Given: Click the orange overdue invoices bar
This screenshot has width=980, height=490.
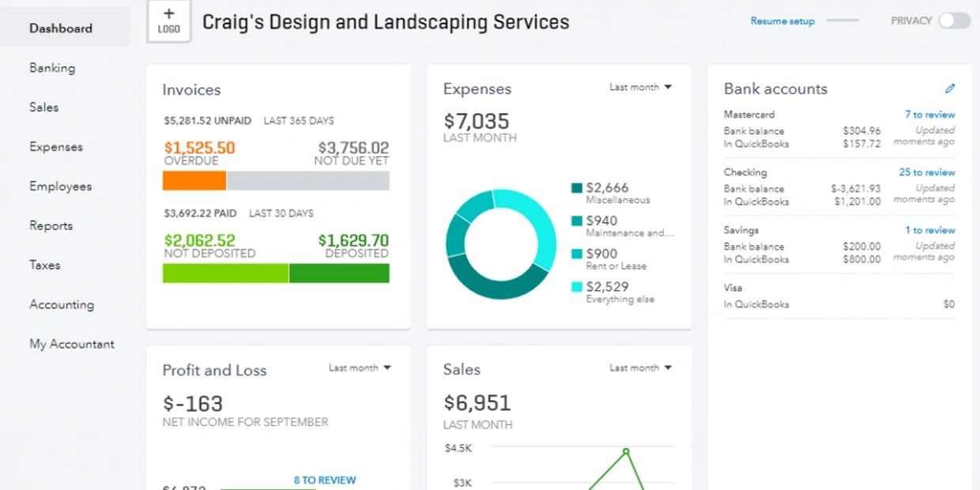Looking at the screenshot, I should 194,181.
